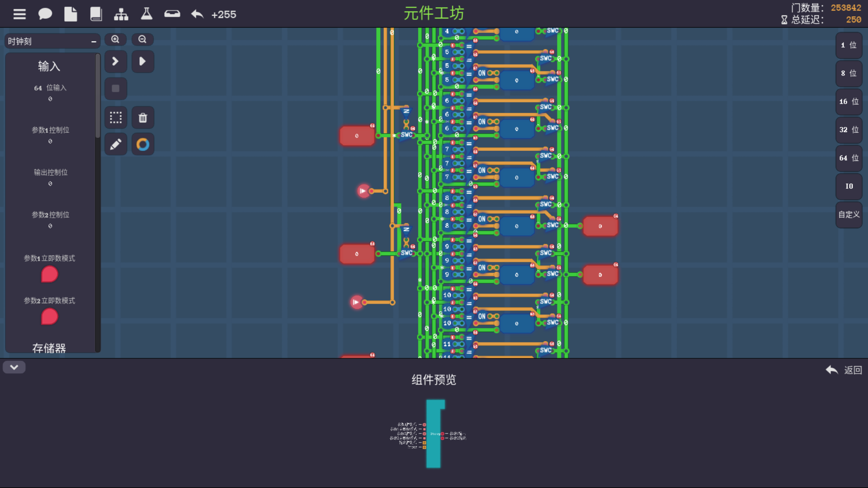Select the 8 位 bit-width tab

coord(849,73)
